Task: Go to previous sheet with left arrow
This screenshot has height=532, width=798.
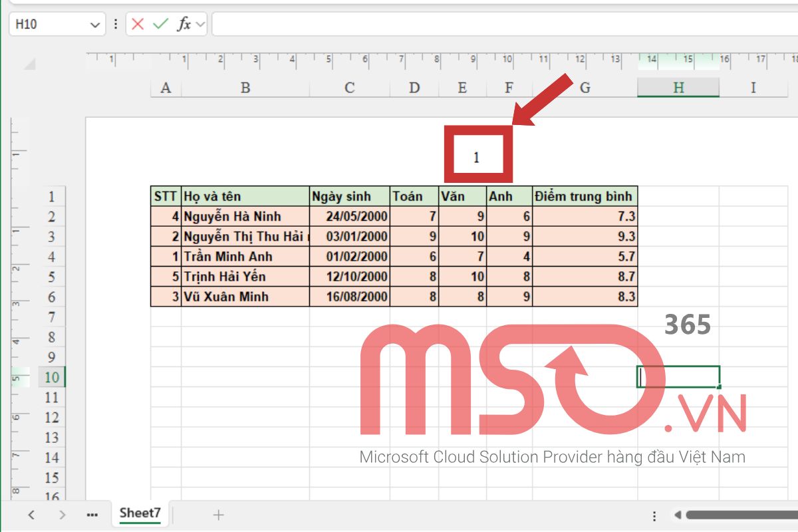Action: (31, 515)
